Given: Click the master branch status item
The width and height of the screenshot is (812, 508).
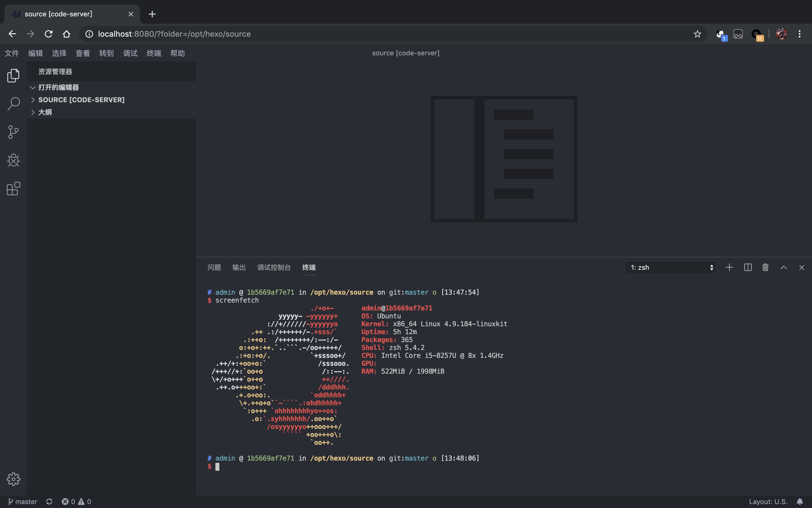Looking at the screenshot, I should coord(22,501).
